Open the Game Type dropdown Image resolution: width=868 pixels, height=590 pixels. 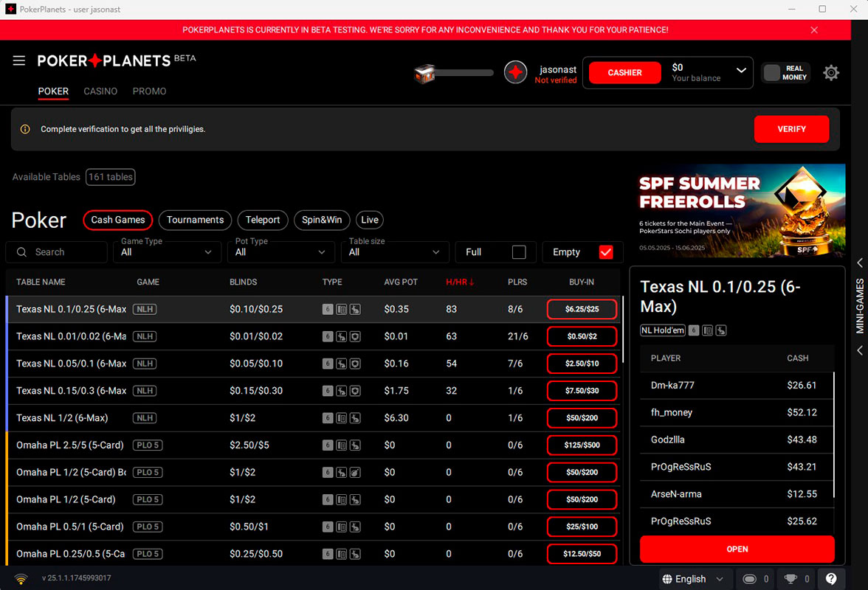(167, 252)
